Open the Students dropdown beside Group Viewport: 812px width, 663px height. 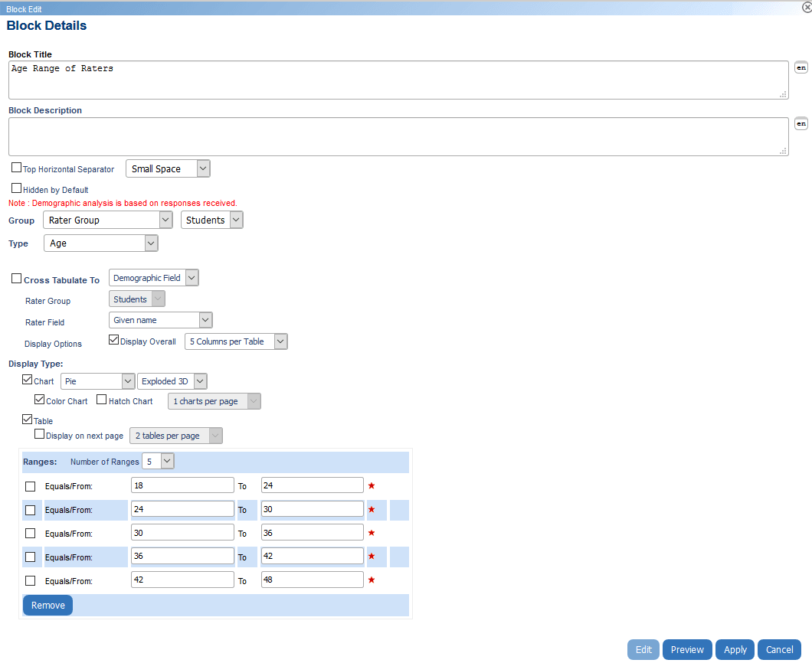211,220
